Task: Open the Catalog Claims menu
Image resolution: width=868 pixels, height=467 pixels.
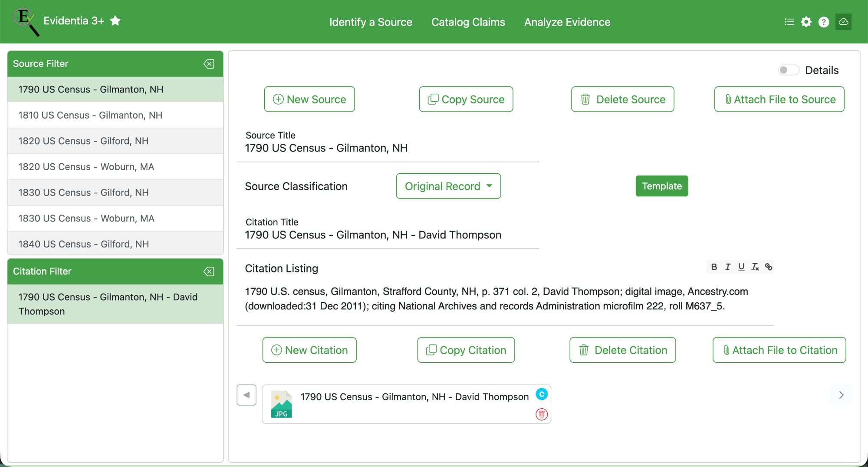Action: pyautogui.click(x=468, y=22)
